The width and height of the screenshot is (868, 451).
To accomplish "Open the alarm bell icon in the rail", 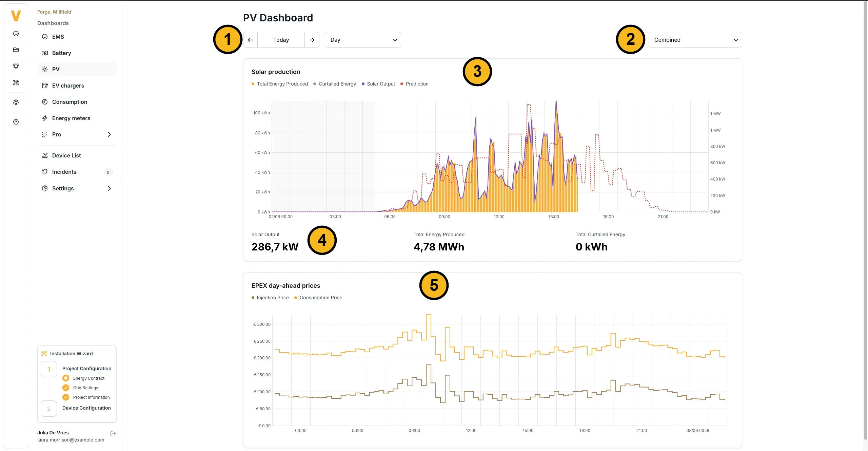I will [16, 66].
